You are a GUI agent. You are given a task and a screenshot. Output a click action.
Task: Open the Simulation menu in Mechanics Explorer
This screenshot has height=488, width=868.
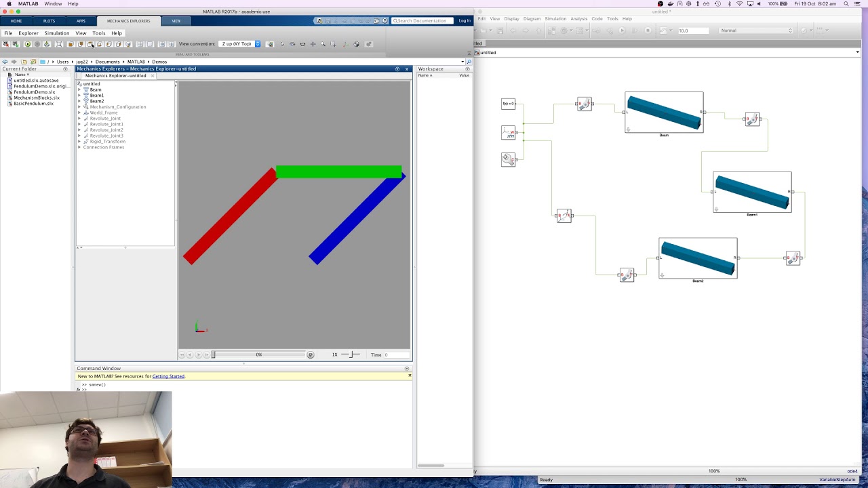[57, 33]
